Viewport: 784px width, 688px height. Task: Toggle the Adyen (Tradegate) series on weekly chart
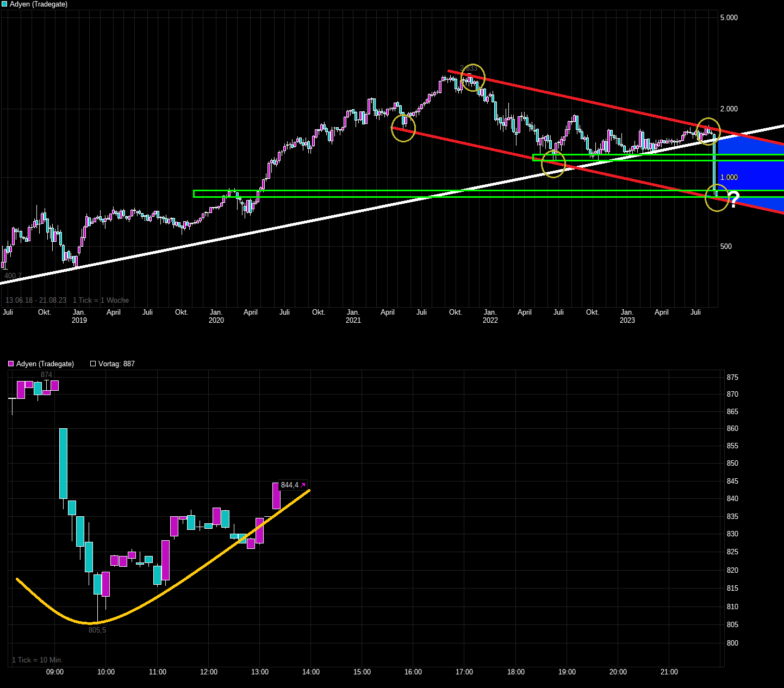click(38, 4)
